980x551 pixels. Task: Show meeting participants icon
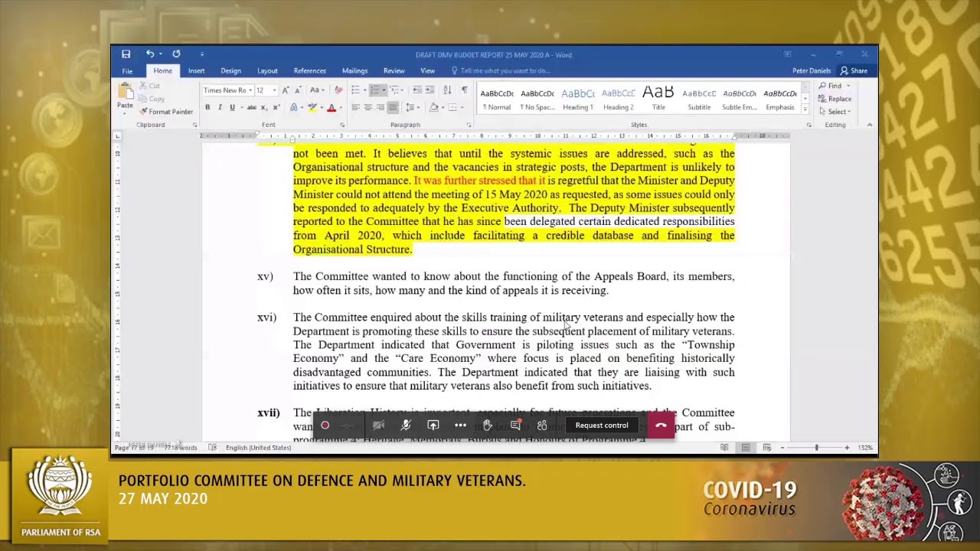pyautogui.click(x=542, y=425)
